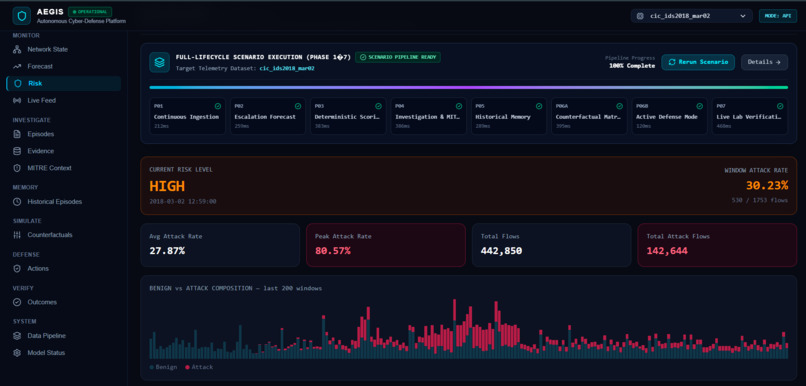Click the P03 Deterministic Scoring check icon
This screenshot has width=806, height=386.
point(378,106)
